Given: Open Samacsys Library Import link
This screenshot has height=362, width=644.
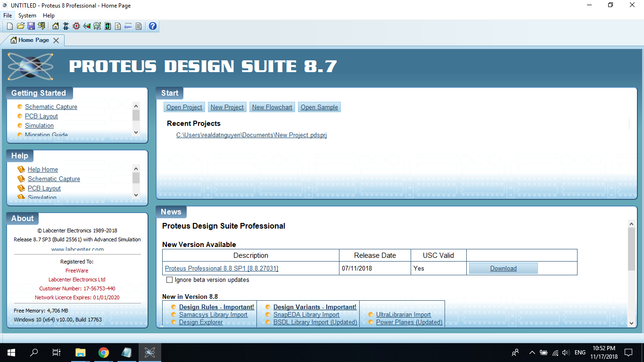Looking at the screenshot, I should [213, 314].
